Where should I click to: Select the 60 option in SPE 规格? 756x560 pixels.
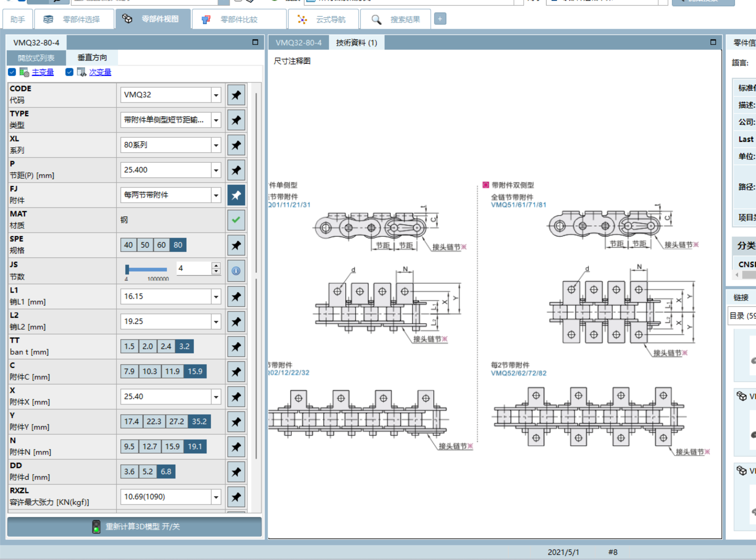click(x=161, y=245)
